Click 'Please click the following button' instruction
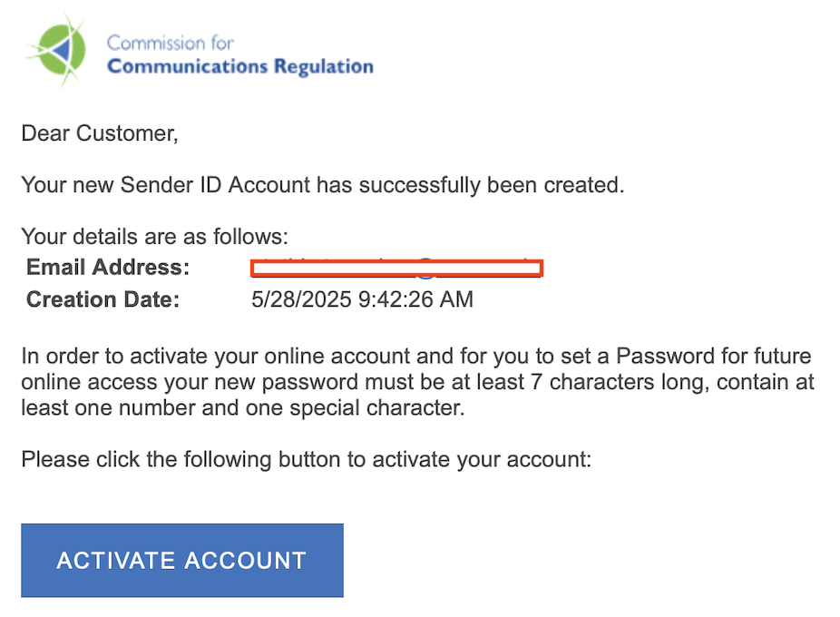 (x=307, y=459)
